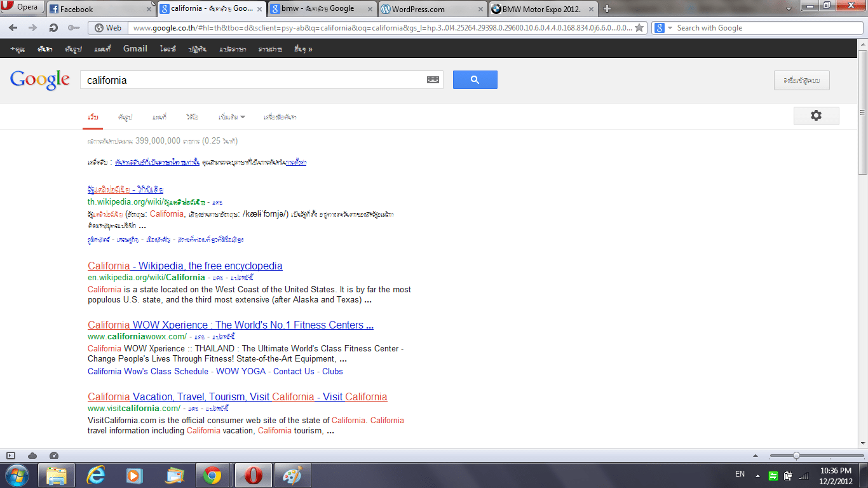Close the Facebook tab
868x488 pixels.
[x=149, y=9]
